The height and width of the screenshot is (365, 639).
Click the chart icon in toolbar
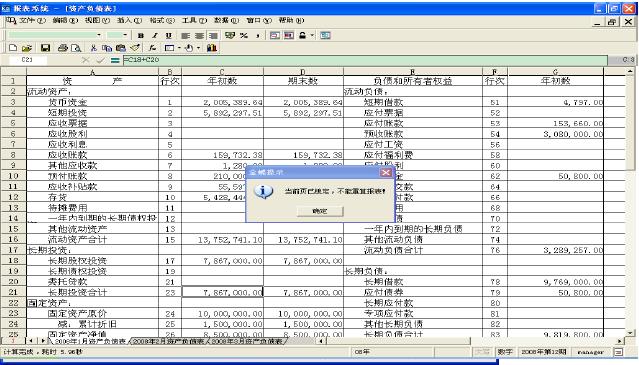[x=212, y=48]
